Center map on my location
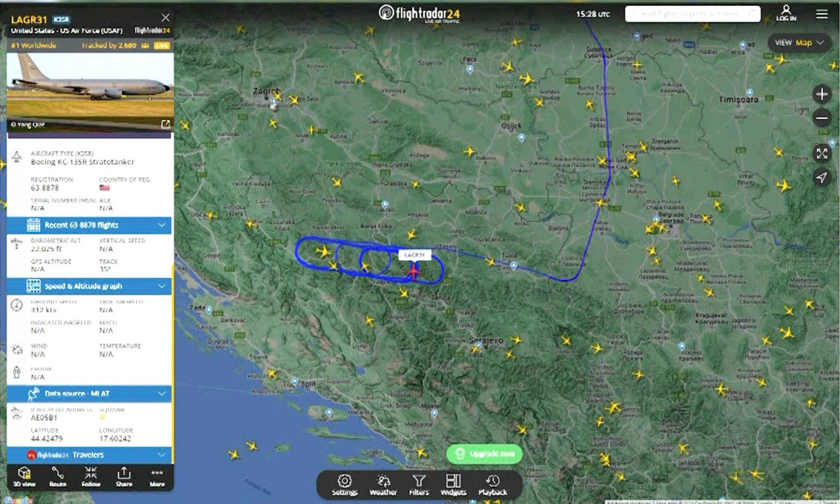Screen dimensions: 840x504 tap(822, 177)
